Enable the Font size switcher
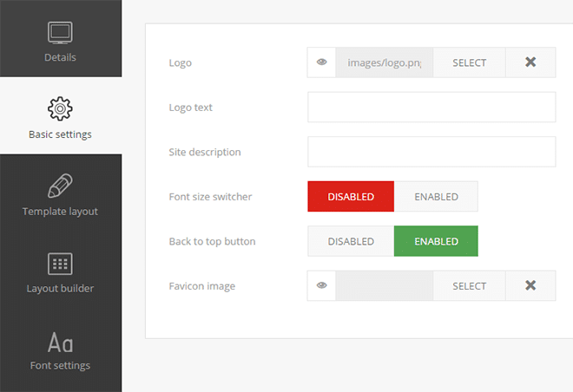This screenshot has height=392, width=573. [436, 197]
